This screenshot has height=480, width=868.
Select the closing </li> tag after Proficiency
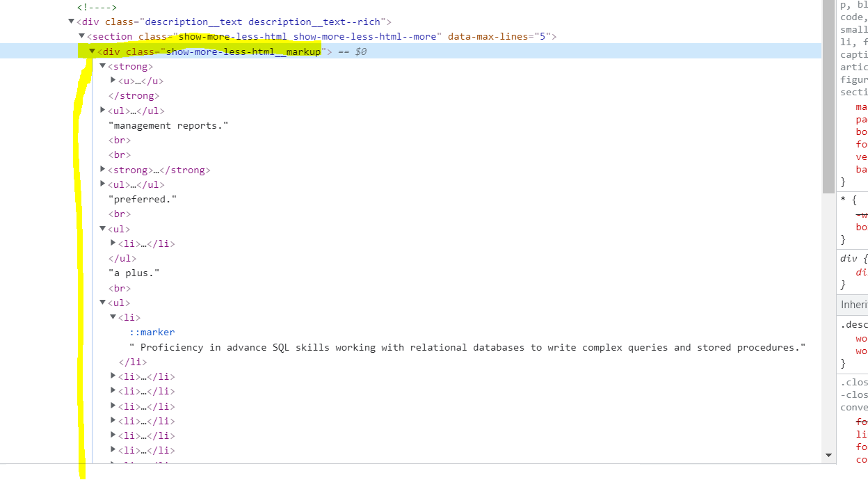coord(133,362)
